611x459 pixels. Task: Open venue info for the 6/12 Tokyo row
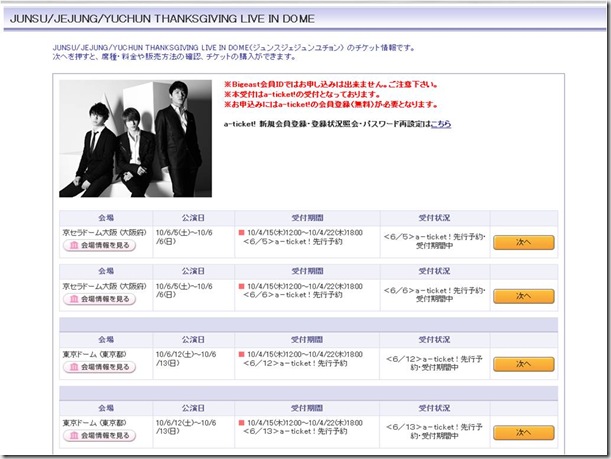pos(99,367)
